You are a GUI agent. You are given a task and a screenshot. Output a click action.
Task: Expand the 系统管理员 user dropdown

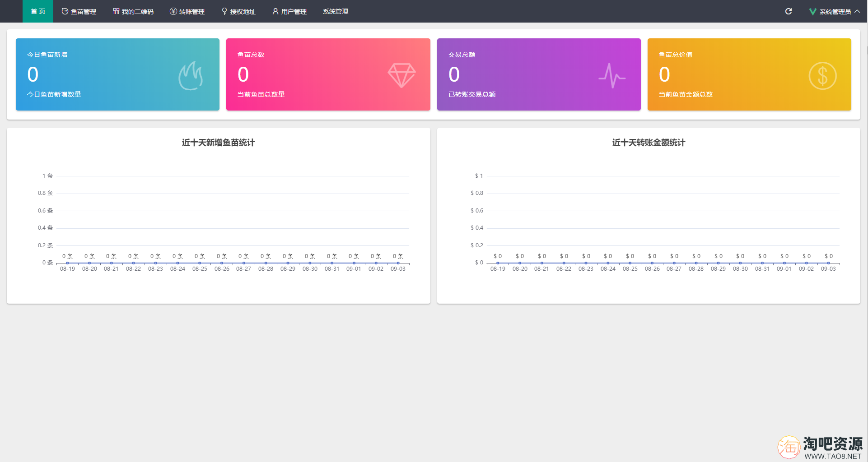pyautogui.click(x=835, y=12)
